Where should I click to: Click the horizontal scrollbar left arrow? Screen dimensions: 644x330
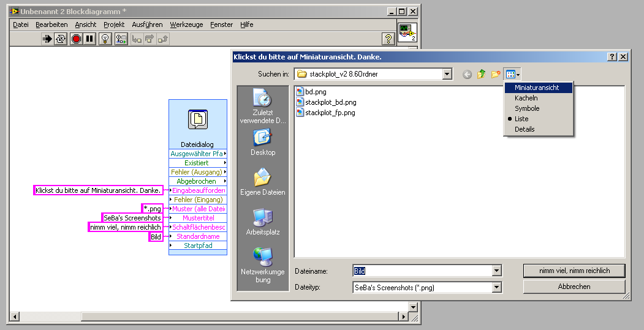[x=15, y=317]
